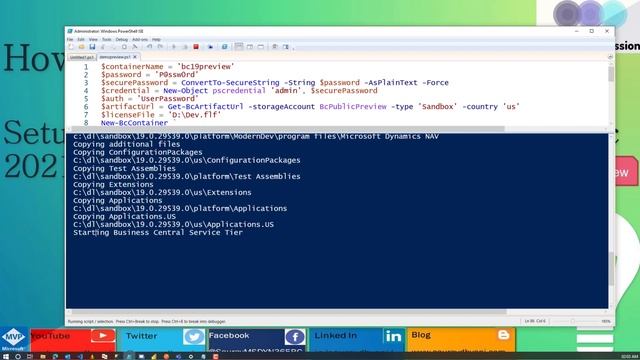
Task: Adjust the zoom slider in the status bar
Action: pos(573,322)
